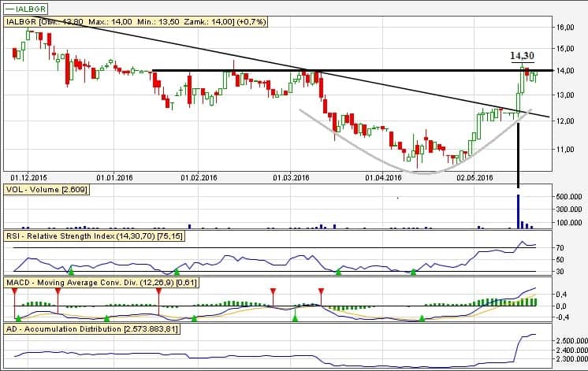Click the last red MACD sell marker

click(320, 291)
